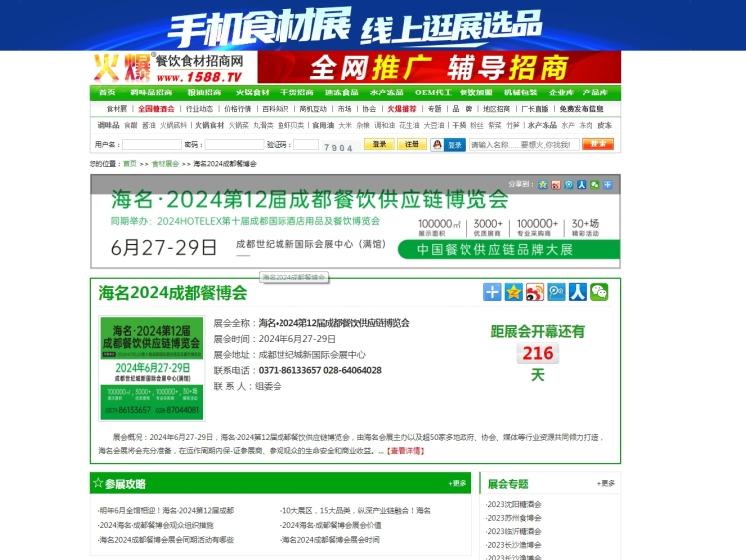Click 首页 in the breadcrumb trail
This screenshot has width=746, height=560.
click(x=130, y=164)
